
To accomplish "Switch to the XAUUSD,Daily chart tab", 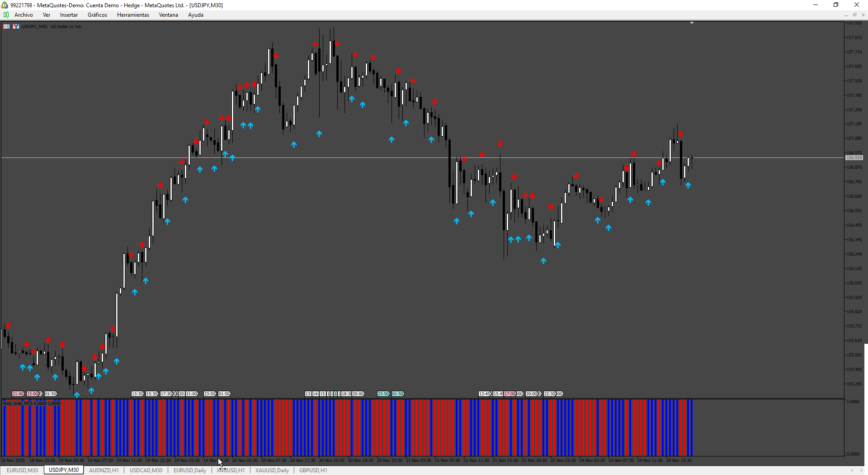I will [272, 470].
